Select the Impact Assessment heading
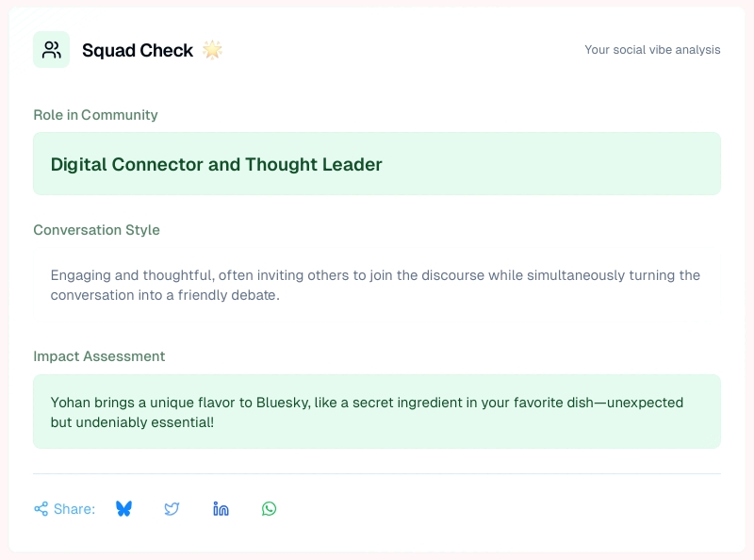This screenshot has width=754, height=560. (99, 356)
